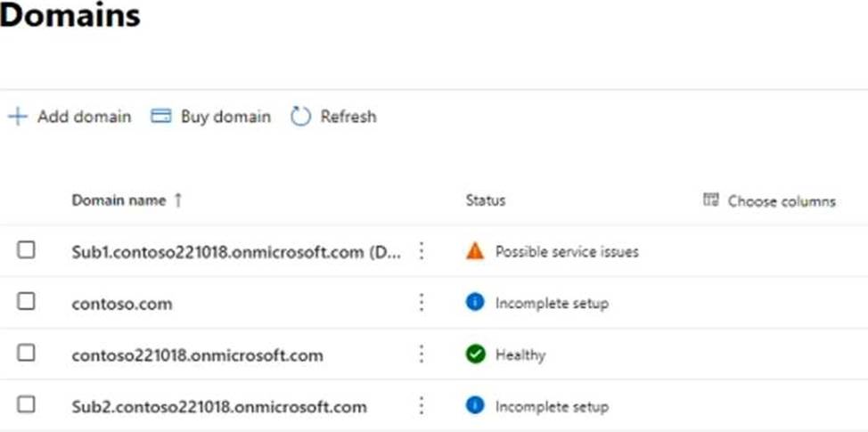Click the blue info icon beside contoso.com
This screenshot has height=432, width=868.
(x=475, y=303)
